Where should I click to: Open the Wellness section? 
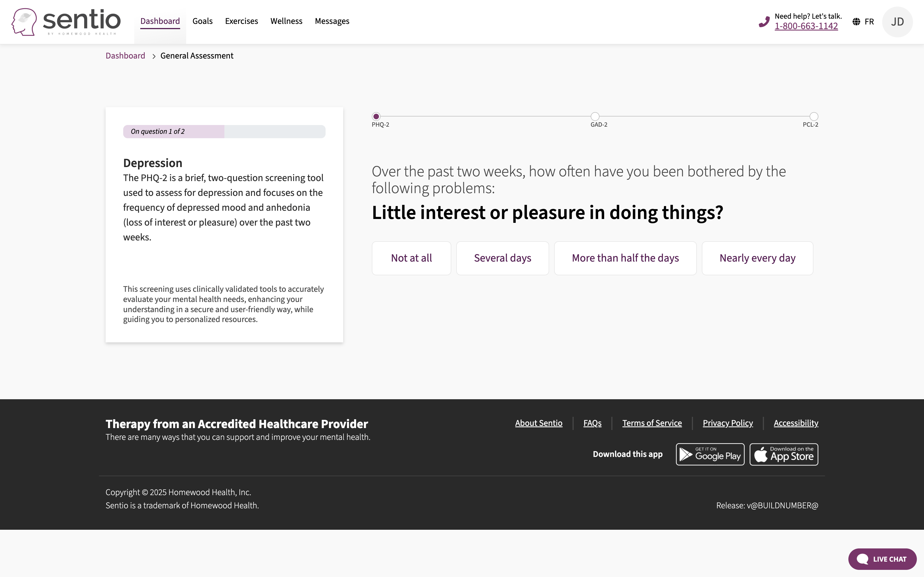286,21
